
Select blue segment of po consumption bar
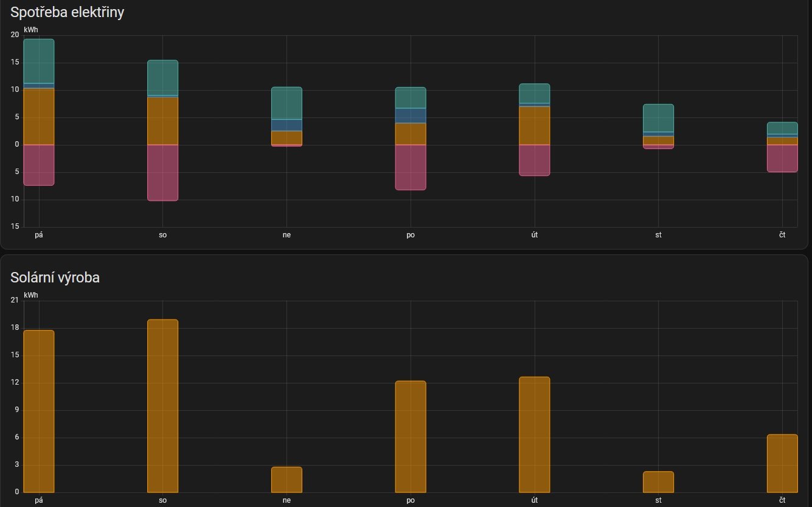tap(411, 116)
